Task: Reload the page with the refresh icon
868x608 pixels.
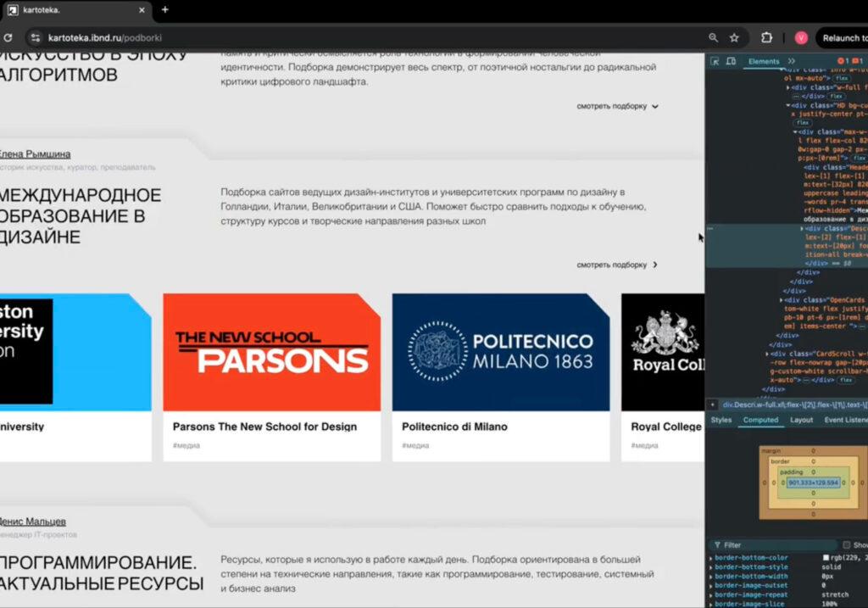Action: coord(8,37)
